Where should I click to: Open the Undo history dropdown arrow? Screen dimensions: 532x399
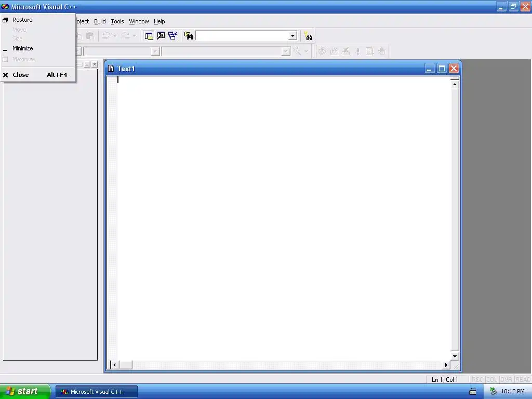[115, 36]
